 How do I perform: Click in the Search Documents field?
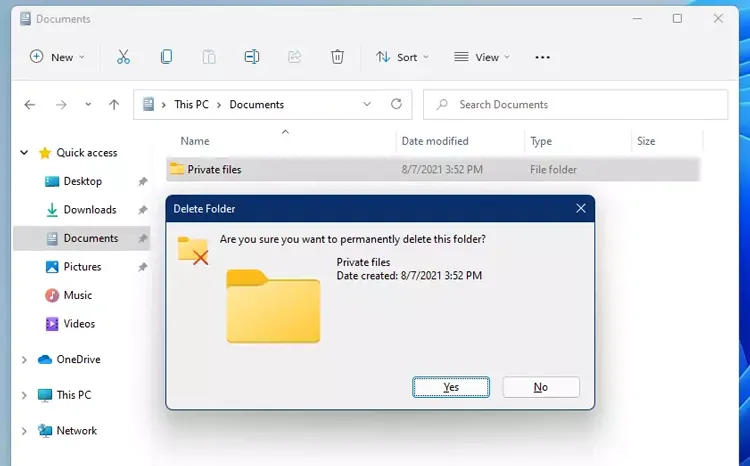[x=575, y=104]
